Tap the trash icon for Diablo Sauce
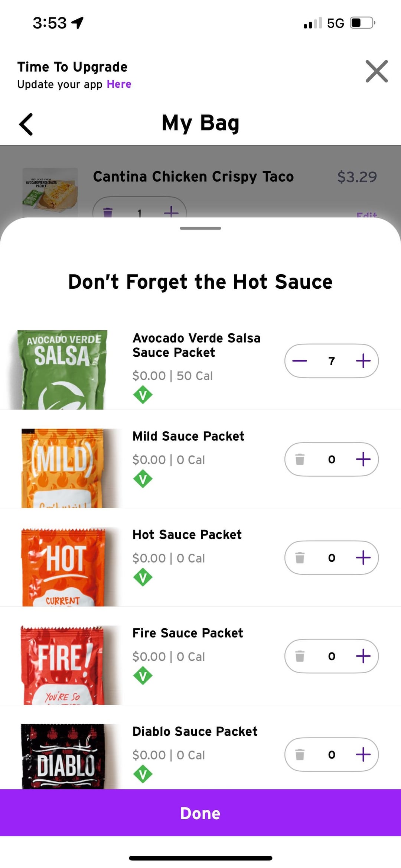This screenshot has height=868, width=401. click(x=300, y=755)
